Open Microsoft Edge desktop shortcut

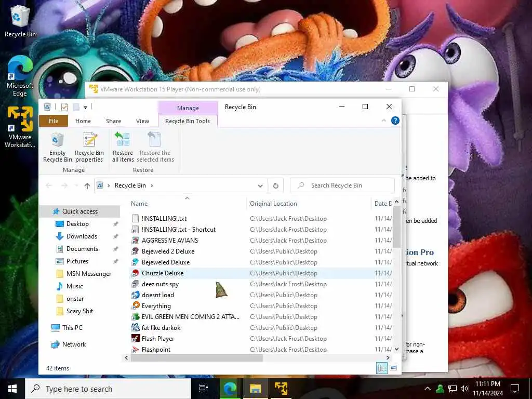(x=20, y=76)
